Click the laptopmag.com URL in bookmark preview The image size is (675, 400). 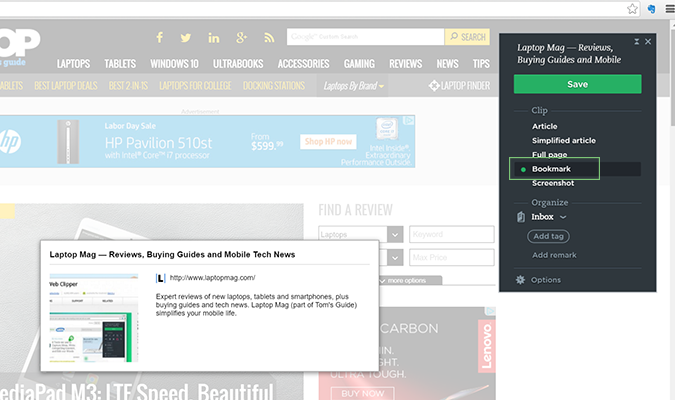(x=212, y=278)
